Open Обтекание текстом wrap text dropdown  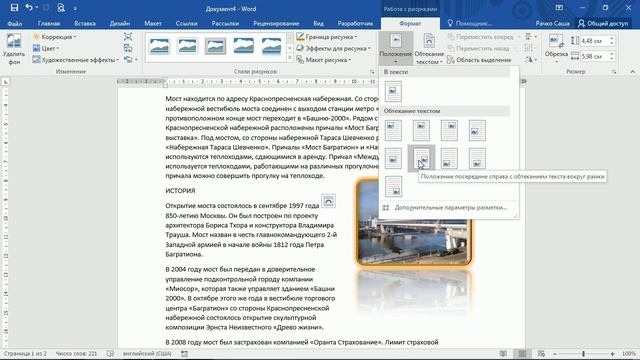click(429, 49)
